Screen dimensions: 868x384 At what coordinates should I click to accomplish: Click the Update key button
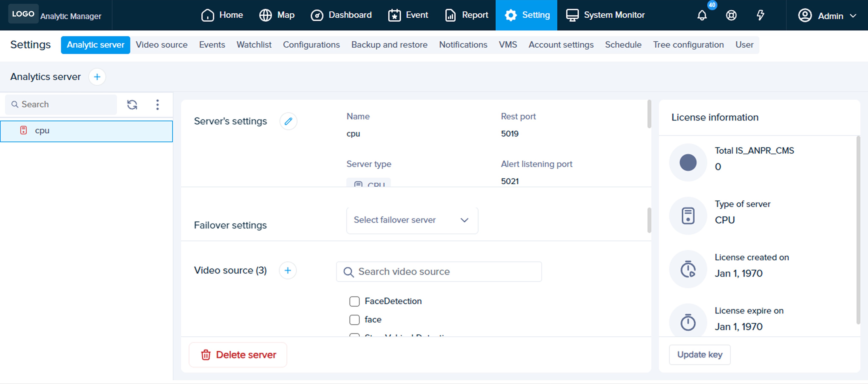700,355
